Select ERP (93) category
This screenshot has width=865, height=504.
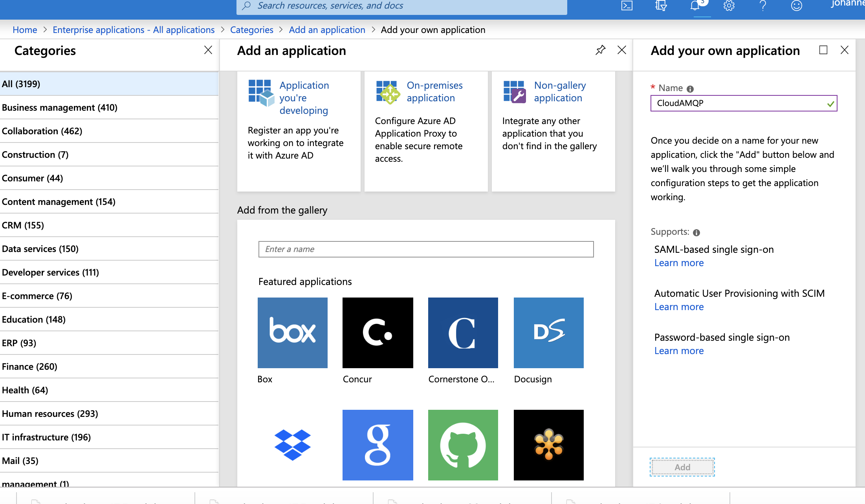(x=109, y=343)
